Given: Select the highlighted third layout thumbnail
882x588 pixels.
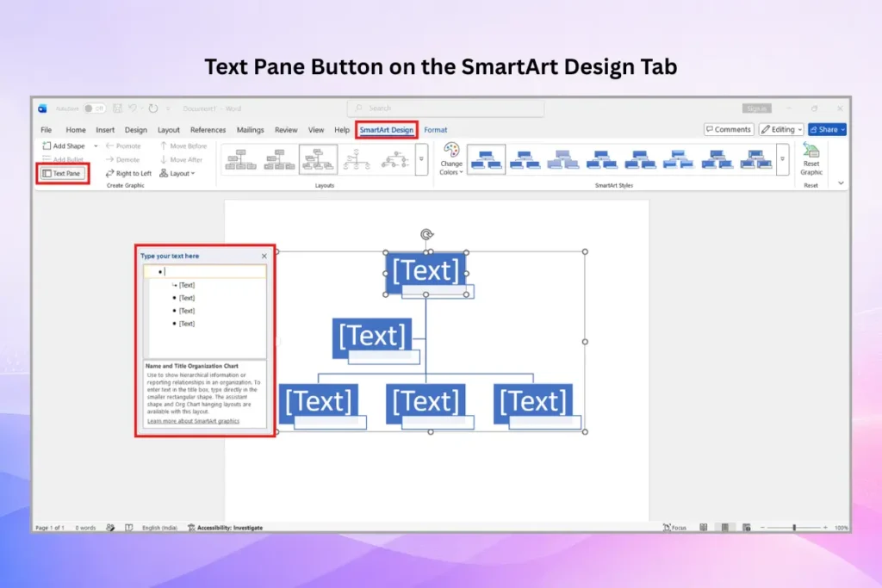Looking at the screenshot, I should coord(318,159).
